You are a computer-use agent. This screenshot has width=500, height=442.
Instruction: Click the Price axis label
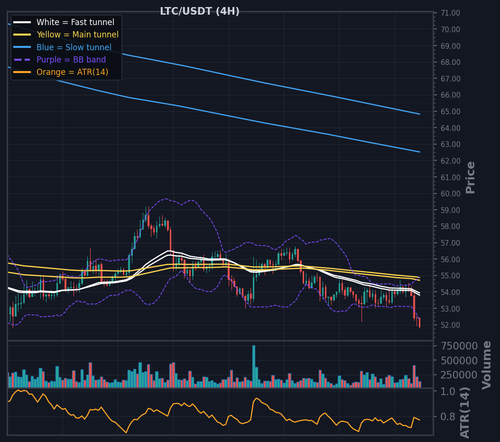point(470,178)
